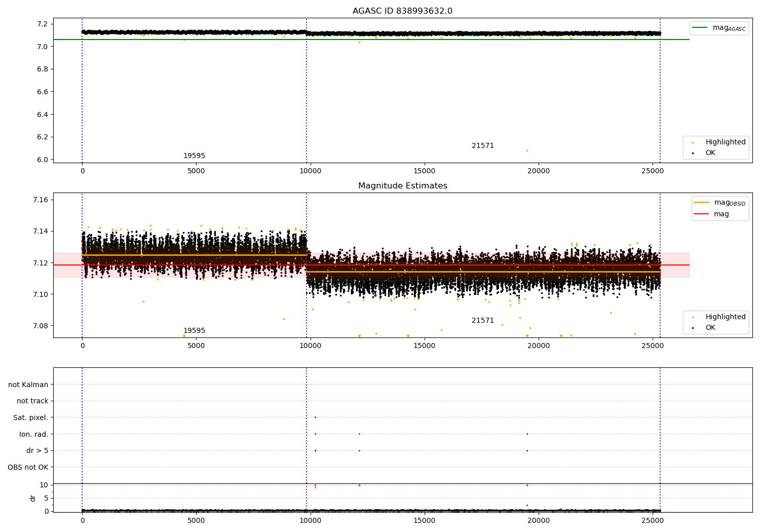Click the "not Kalman" row label
This screenshot has height=532, width=760.
[x=28, y=385]
